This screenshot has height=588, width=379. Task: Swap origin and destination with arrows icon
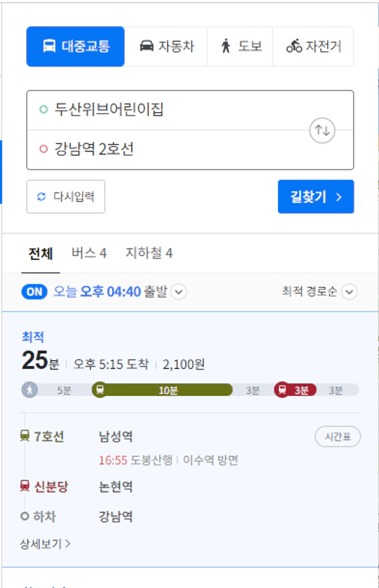[x=323, y=130]
